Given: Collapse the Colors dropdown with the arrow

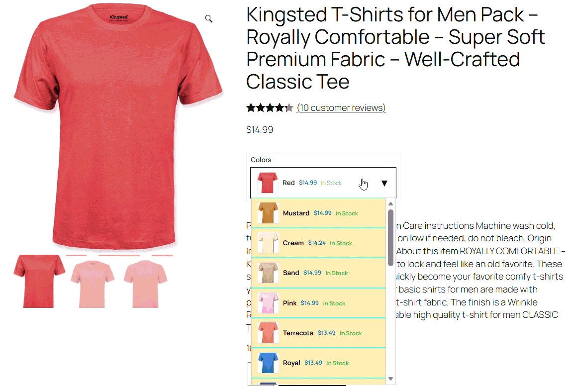Looking at the screenshot, I should (x=384, y=183).
